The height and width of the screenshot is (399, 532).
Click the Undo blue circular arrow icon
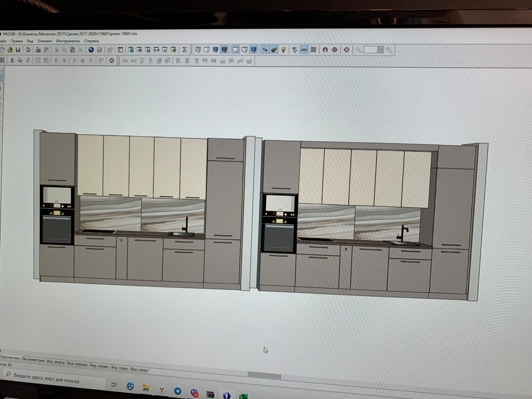91,50
